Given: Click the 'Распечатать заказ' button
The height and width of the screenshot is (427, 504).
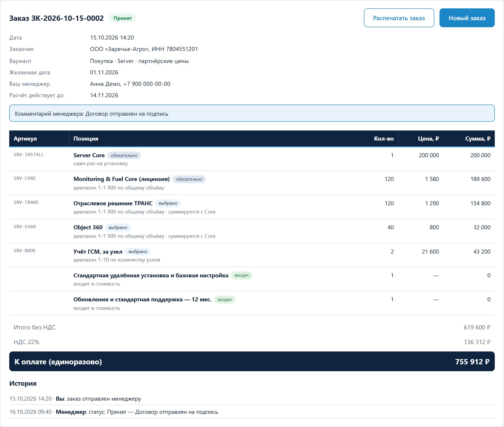Looking at the screenshot, I should (399, 18).
